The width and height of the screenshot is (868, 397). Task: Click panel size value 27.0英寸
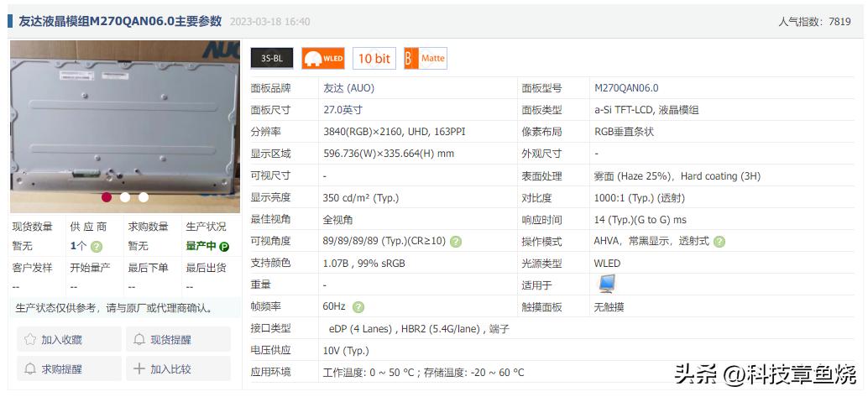pyautogui.click(x=342, y=110)
